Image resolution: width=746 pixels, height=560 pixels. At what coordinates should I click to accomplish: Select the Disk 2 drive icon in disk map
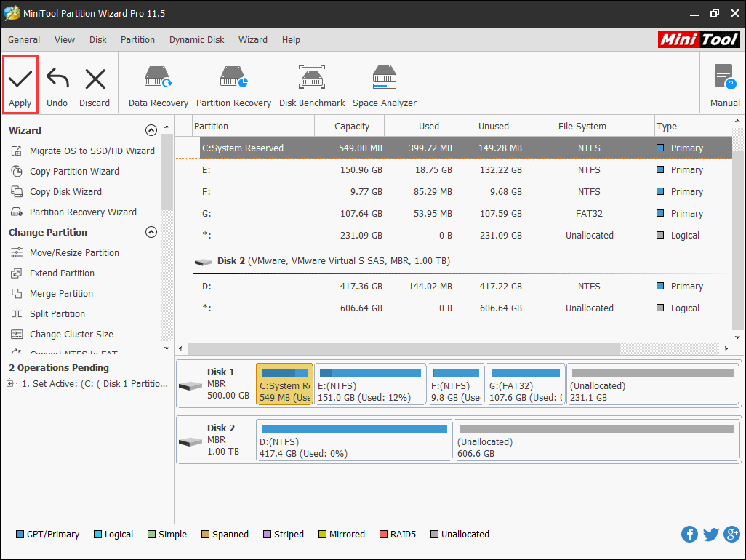tap(190, 441)
